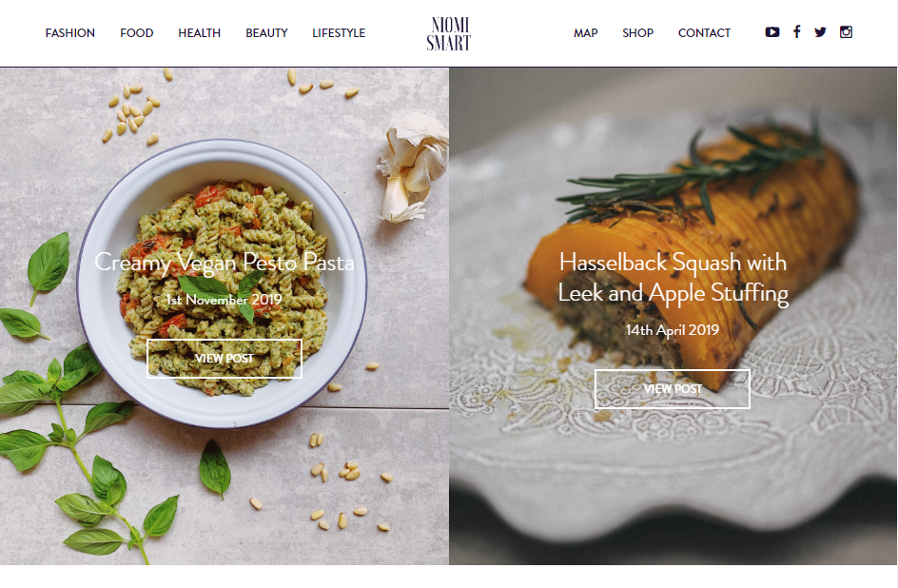Open the FASHION menu item

coord(69,33)
